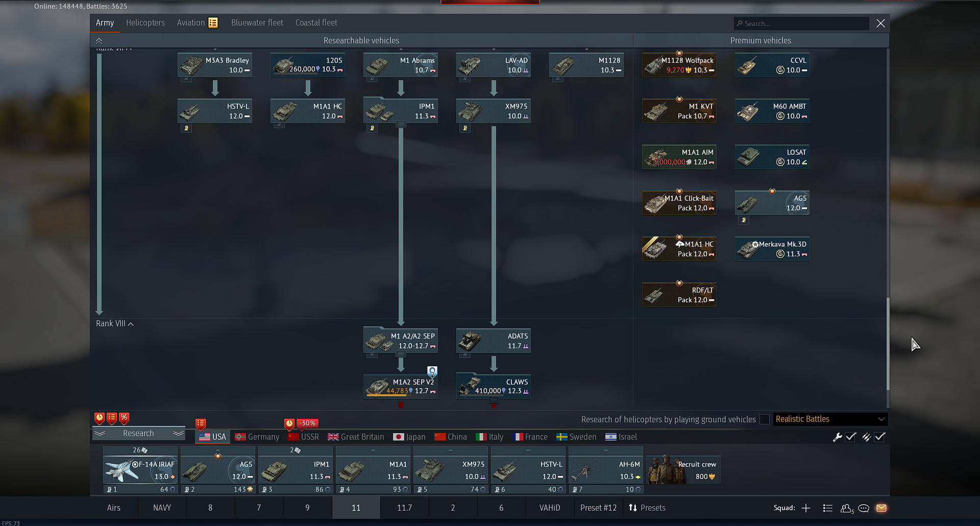Open the friends contacts icon
This screenshot has width=980, height=526.
[847, 508]
